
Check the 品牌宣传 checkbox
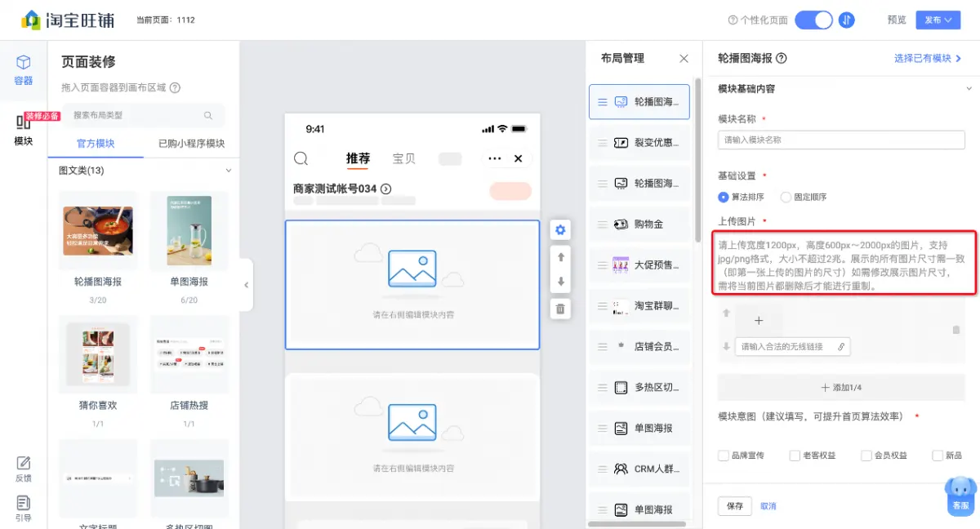pos(723,456)
